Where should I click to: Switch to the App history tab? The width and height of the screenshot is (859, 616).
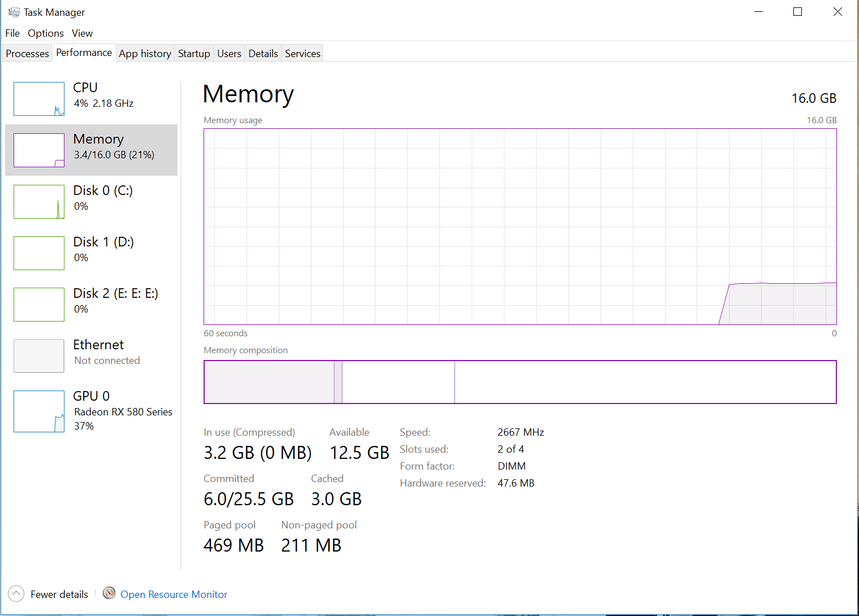(145, 54)
